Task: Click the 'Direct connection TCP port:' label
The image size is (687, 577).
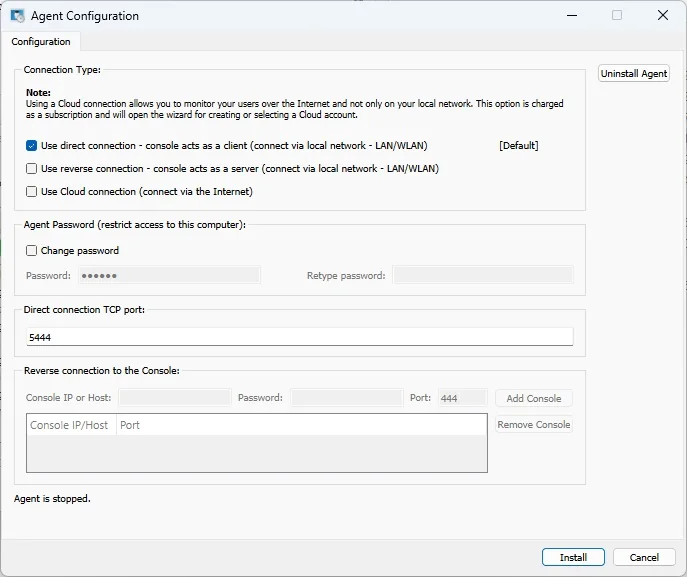Action: 84,309
